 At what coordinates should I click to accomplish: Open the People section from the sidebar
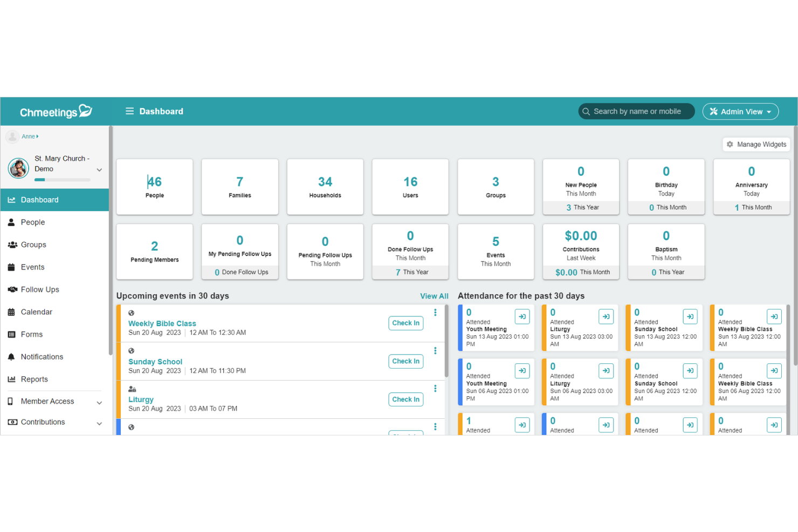[x=32, y=222]
